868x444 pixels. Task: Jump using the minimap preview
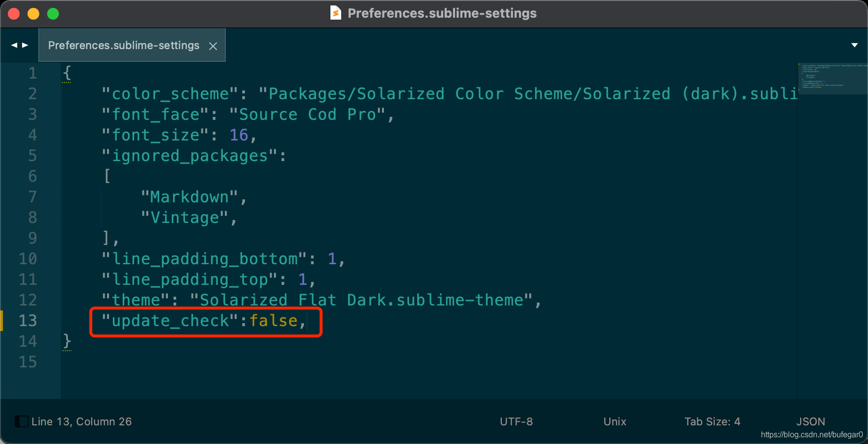coord(833,78)
